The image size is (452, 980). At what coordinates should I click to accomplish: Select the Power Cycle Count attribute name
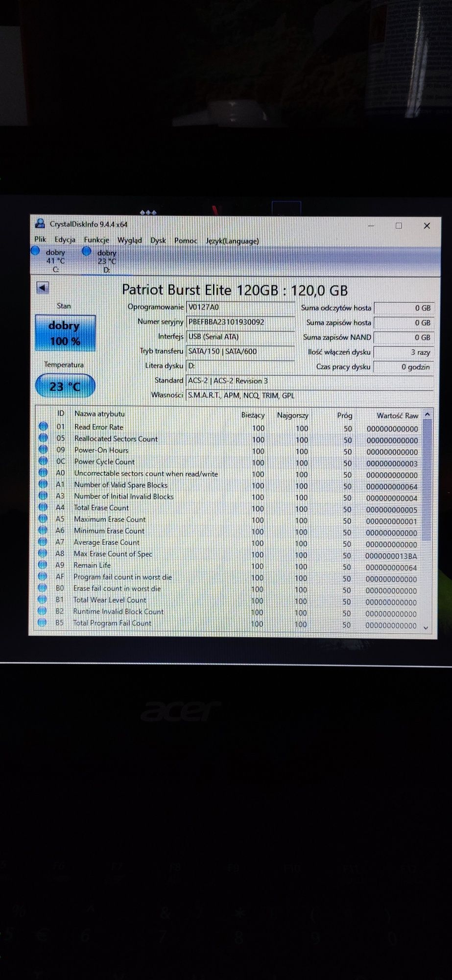click(104, 462)
